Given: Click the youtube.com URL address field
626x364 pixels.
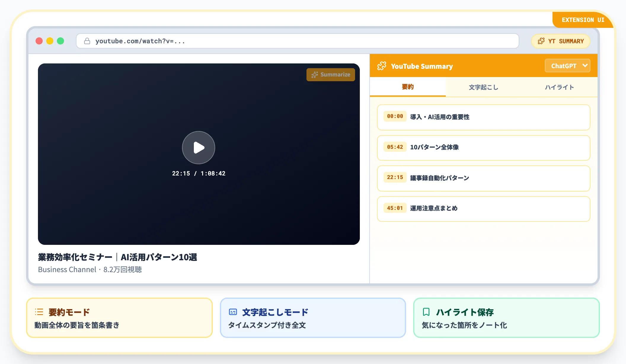Looking at the screenshot, I should tap(297, 41).
